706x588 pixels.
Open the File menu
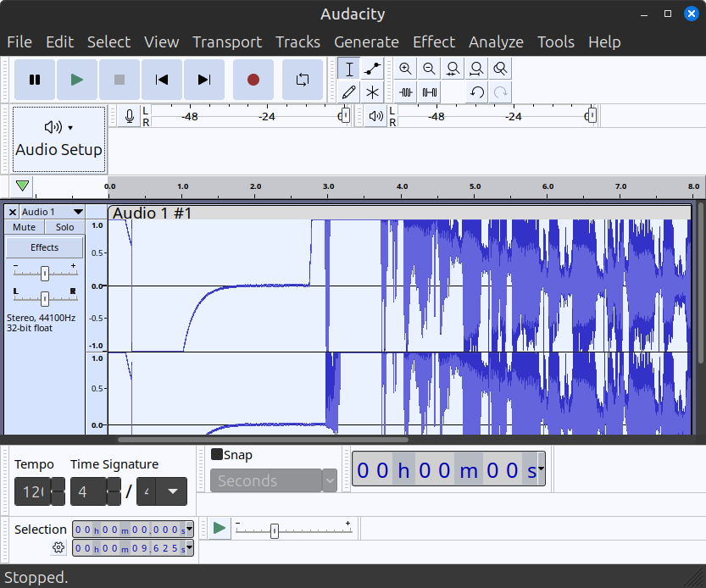point(19,42)
